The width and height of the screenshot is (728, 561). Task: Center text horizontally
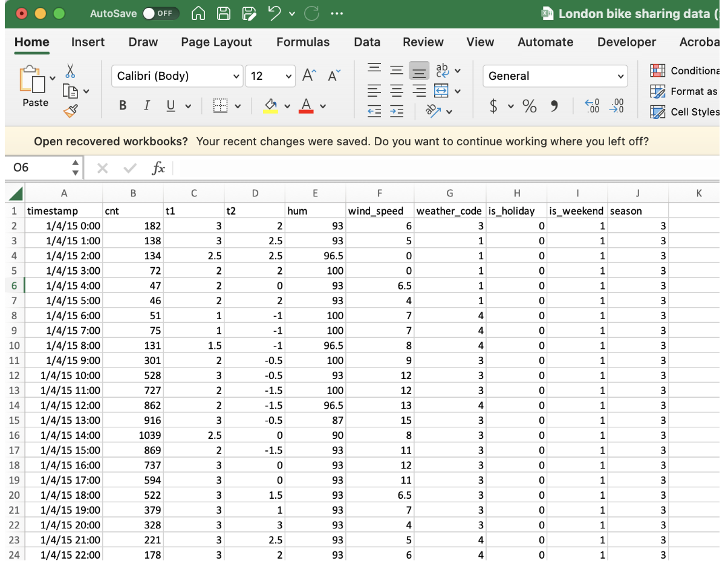(x=397, y=91)
